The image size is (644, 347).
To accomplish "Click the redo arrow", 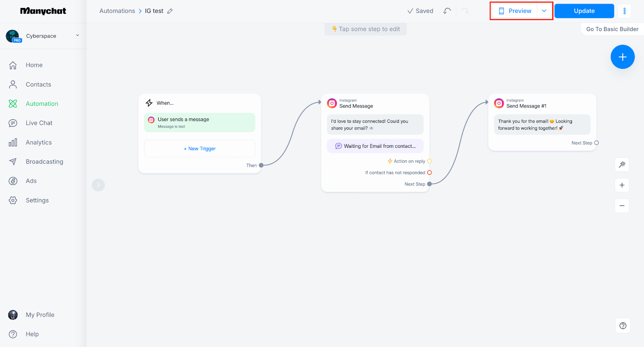I will pyautogui.click(x=465, y=11).
